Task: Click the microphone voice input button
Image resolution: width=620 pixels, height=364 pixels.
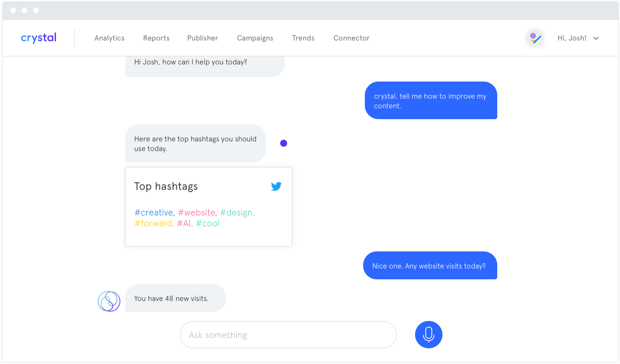Action: (x=428, y=334)
